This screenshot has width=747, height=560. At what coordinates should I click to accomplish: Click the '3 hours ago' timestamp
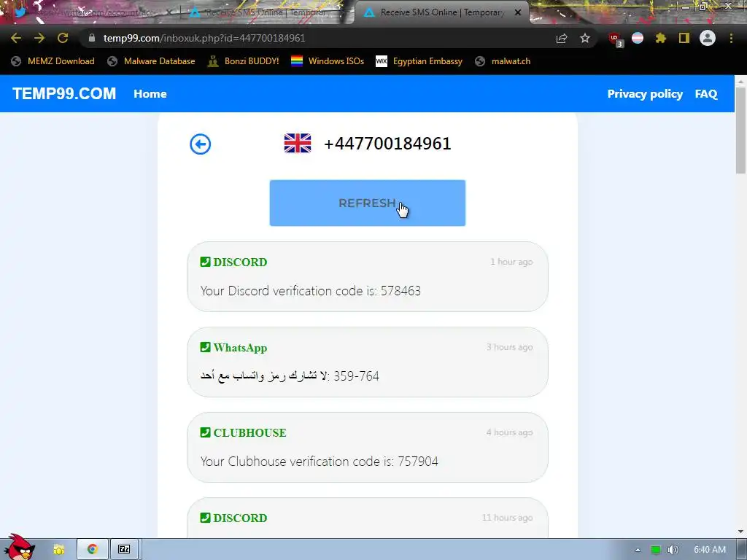click(x=510, y=346)
